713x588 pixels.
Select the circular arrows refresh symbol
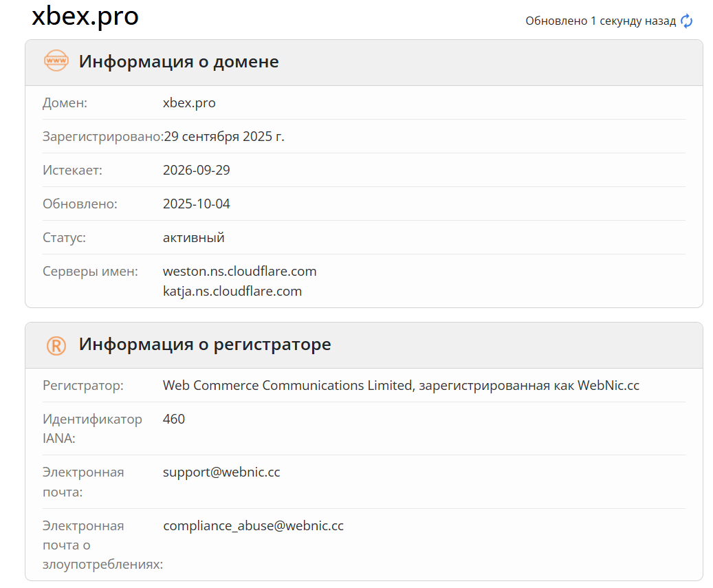coord(685,21)
